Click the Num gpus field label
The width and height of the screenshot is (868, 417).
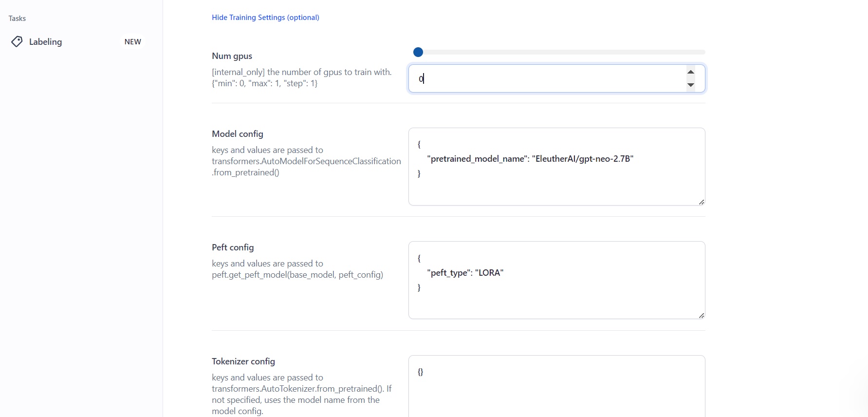pos(232,56)
